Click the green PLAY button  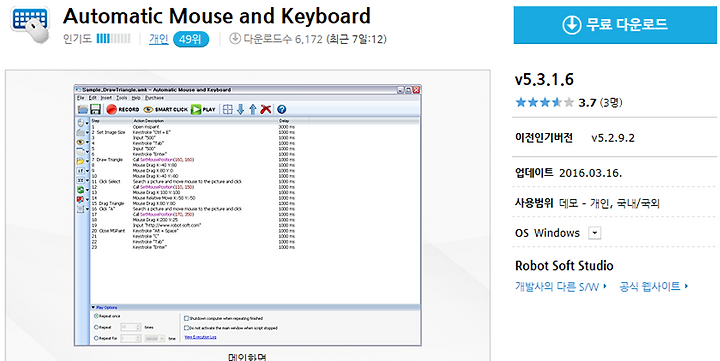[203, 109]
